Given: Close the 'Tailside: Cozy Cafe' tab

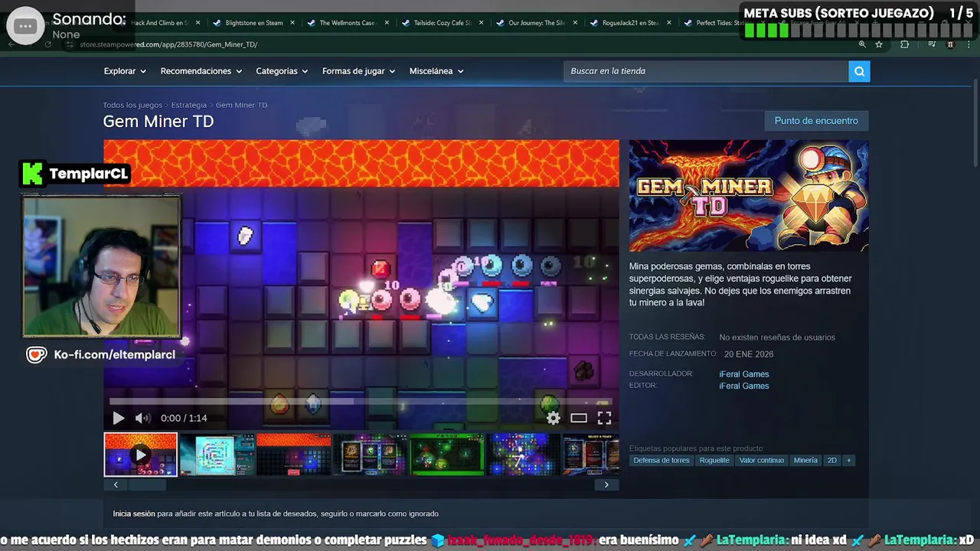Looking at the screenshot, I should [x=482, y=23].
